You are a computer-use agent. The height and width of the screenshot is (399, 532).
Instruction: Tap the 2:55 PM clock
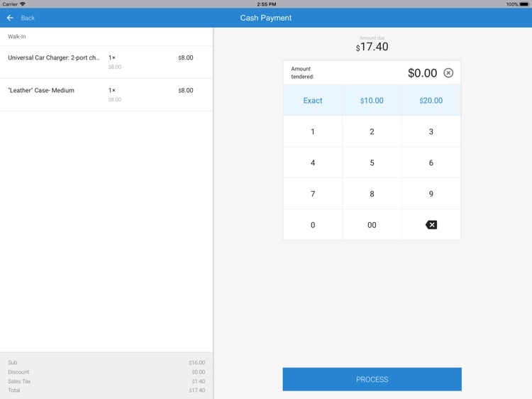pyautogui.click(x=266, y=4)
